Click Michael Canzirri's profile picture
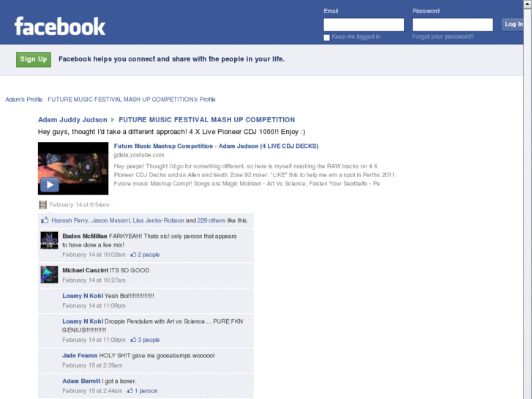 coord(49,275)
